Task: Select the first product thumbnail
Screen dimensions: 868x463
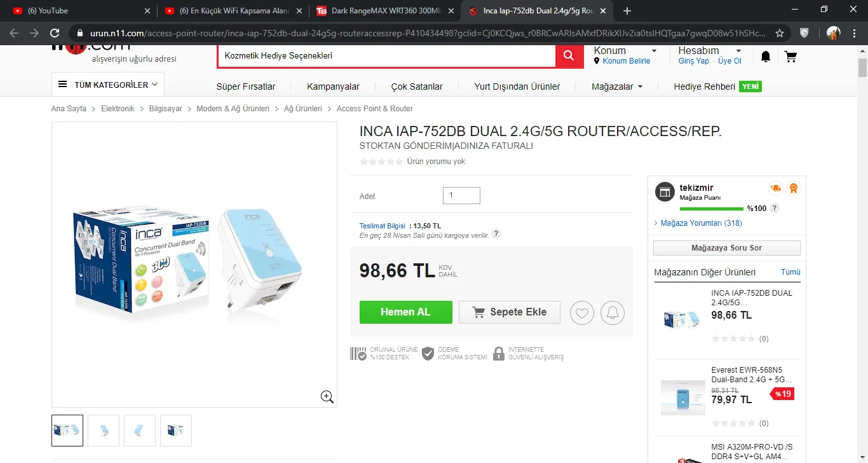Action: [67, 431]
